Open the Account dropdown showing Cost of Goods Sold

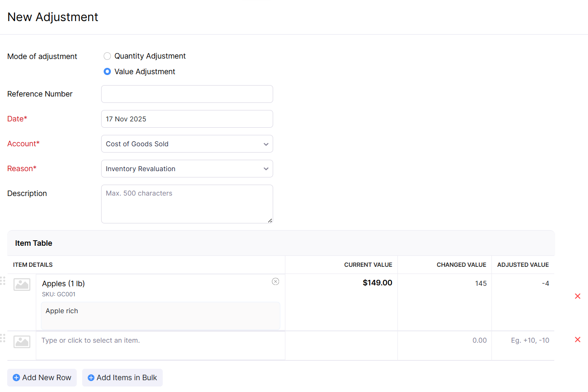pyautogui.click(x=187, y=144)
